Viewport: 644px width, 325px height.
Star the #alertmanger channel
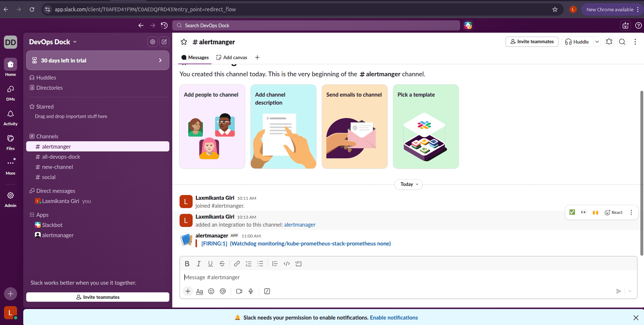click(x=184, y=42)
